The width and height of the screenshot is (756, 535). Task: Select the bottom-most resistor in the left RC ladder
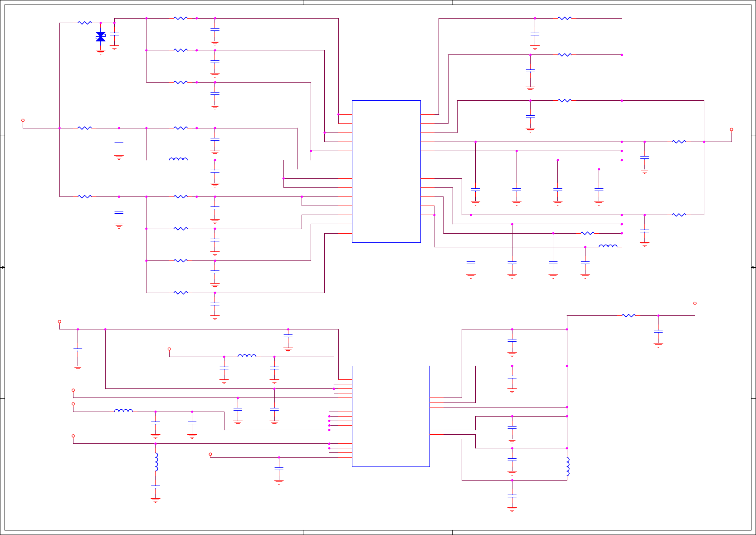(180, 293)
